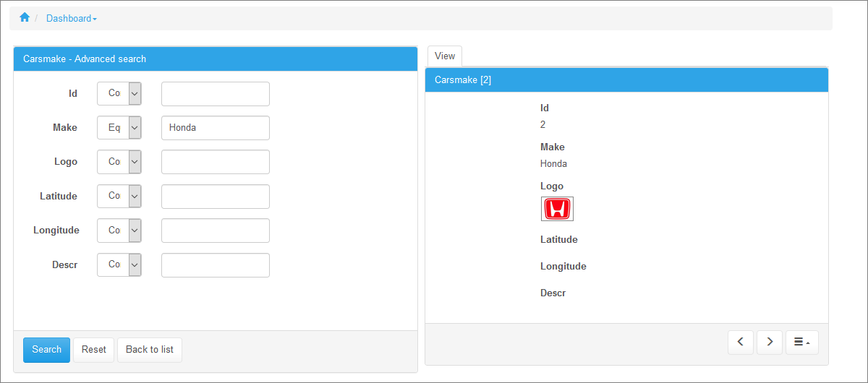Image resolution: width=868 pixels, height=383 pixels.
Task: Open the Descr operator dropdown
Action: [119, 264]
